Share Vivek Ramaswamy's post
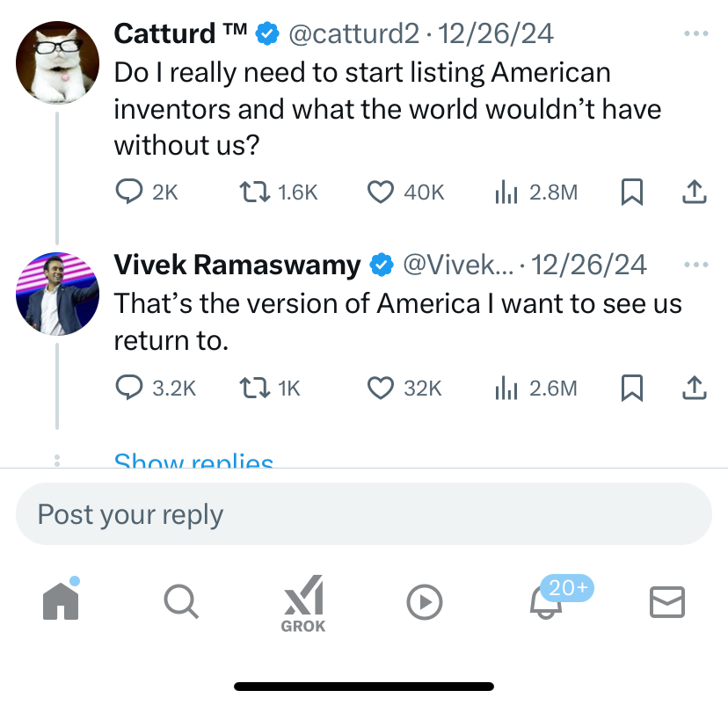Image resolution: width=728 pixels, height=705 pixels. 695,387
